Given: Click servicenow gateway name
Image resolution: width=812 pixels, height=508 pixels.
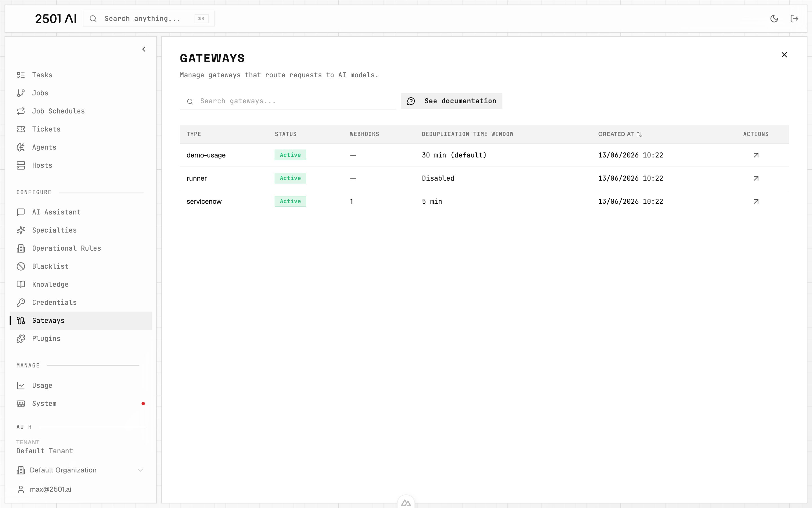Looking at the screenshot, I should click(204, 202).
